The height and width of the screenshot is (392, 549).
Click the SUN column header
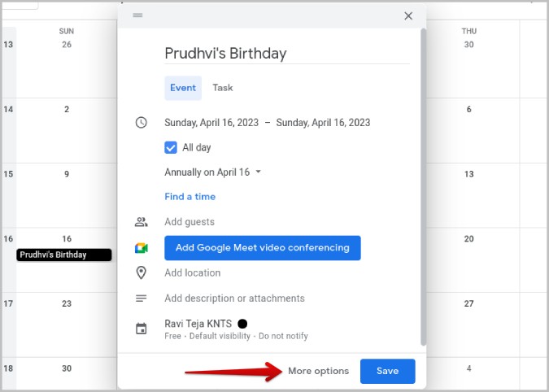coord(67,31)
